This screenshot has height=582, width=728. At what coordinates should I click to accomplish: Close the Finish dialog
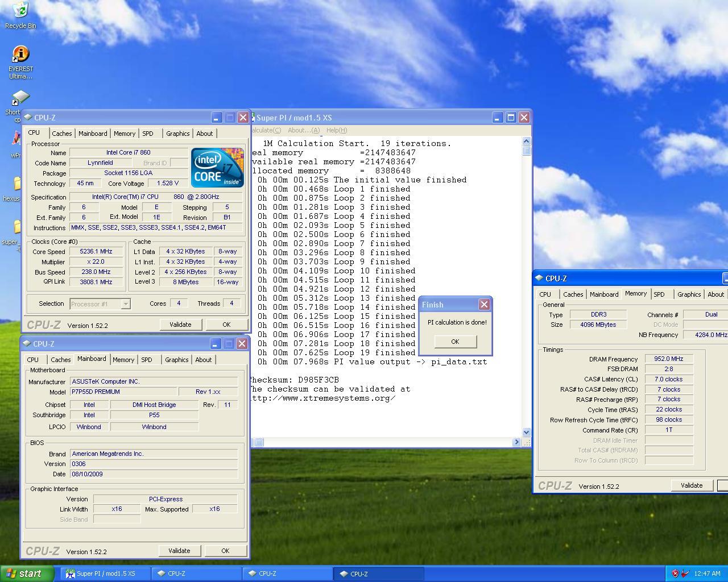click(x=484, y=305)
